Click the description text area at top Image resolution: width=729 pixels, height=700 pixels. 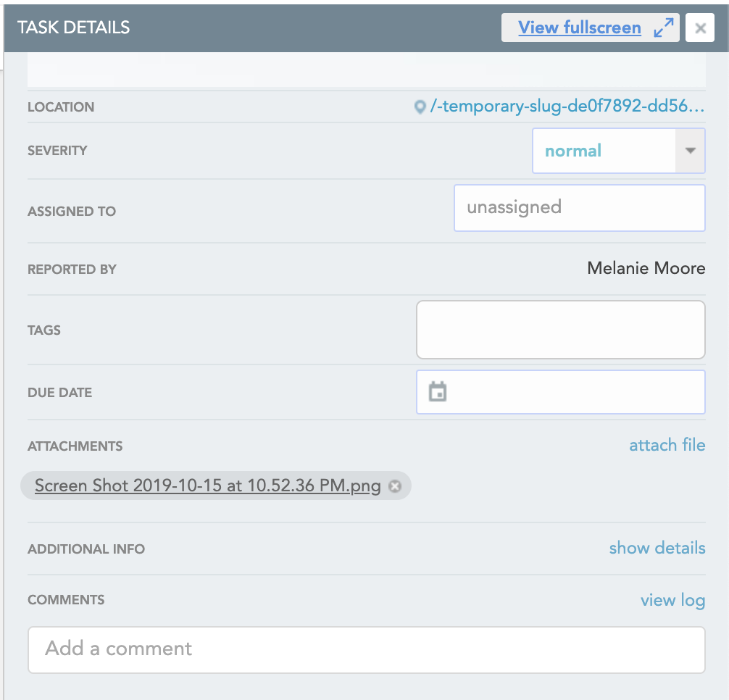pos(366,72)
